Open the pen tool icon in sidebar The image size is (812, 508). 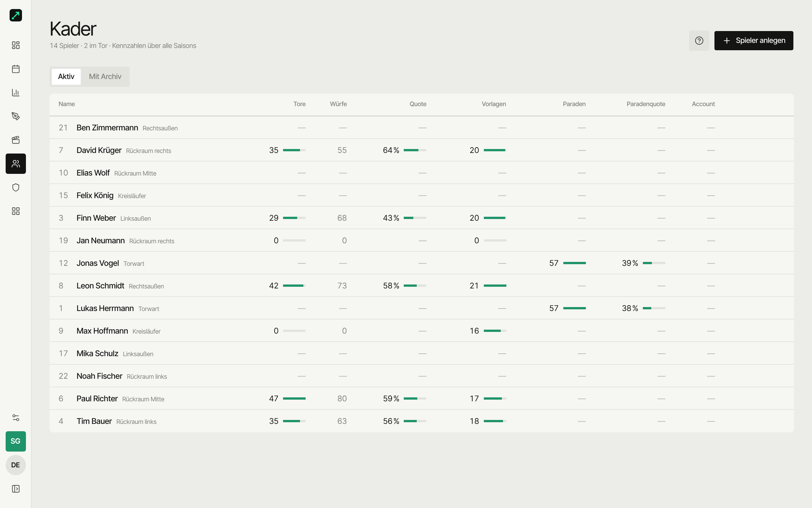point(16,116)
